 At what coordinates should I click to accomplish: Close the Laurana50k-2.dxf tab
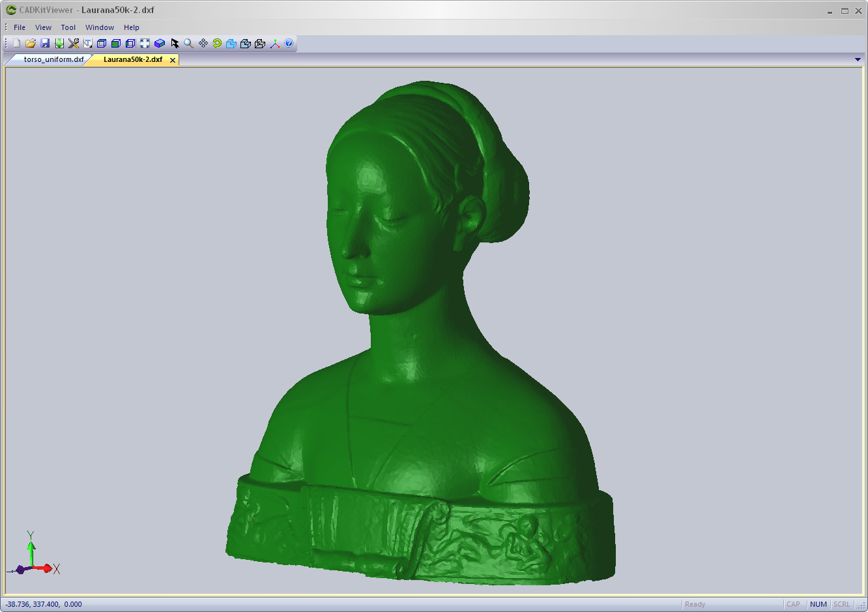point(173,59)
